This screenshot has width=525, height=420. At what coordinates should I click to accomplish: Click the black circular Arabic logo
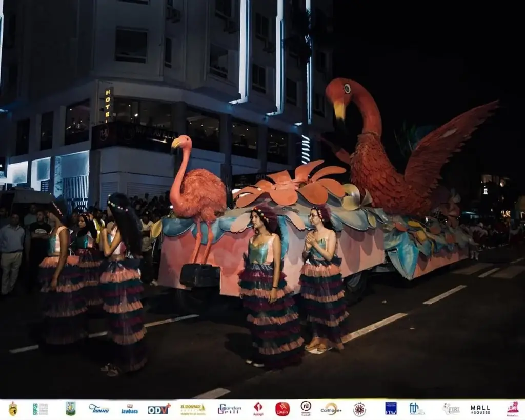306,409
